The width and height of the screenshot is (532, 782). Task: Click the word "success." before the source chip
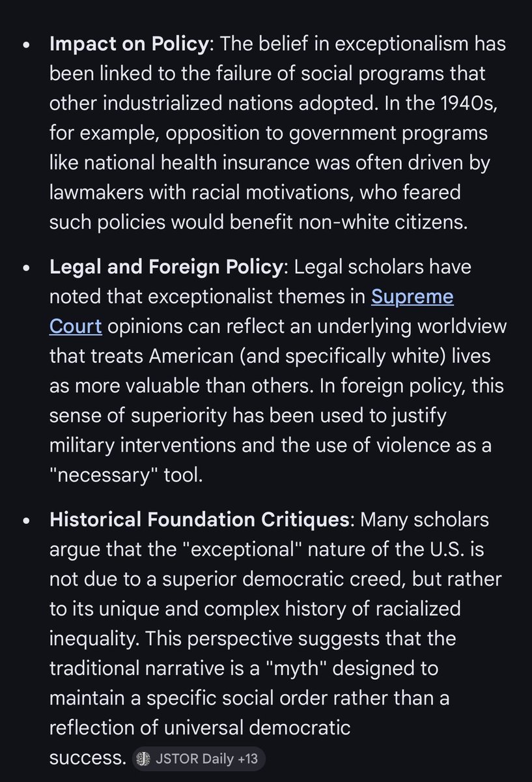[x=88, y=759]
